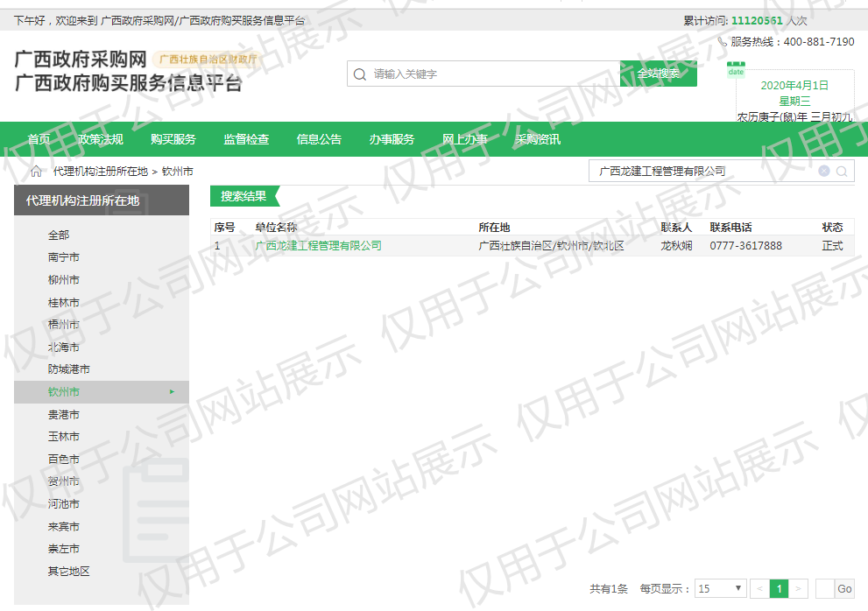Screen dimensions: 868x611
Task: Click the home icon in breadcrumb
Action: pyautogui.click(x=36, y=172)
